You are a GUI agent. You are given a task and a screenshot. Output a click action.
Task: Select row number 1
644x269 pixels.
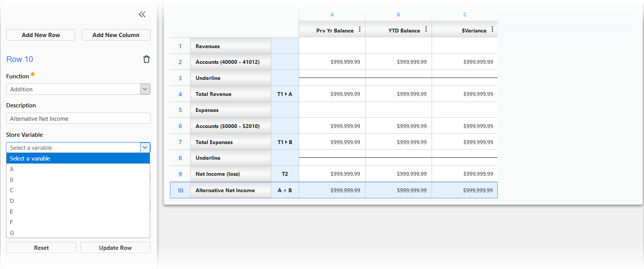pos(180,46)
